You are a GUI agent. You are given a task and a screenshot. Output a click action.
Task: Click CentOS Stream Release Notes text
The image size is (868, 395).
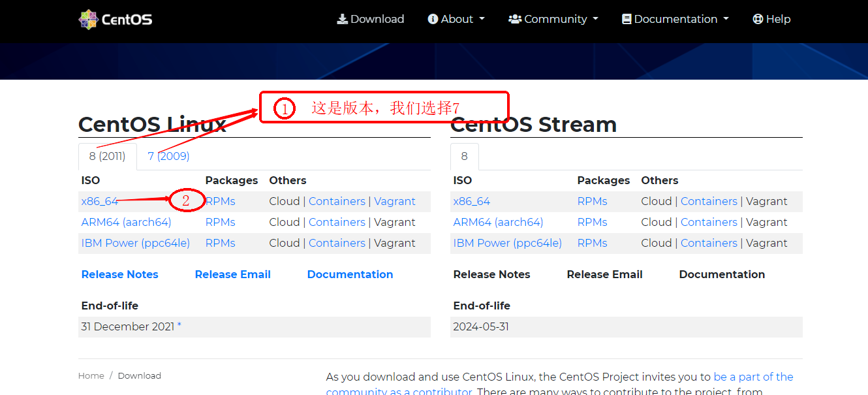(x=491, y=274)
